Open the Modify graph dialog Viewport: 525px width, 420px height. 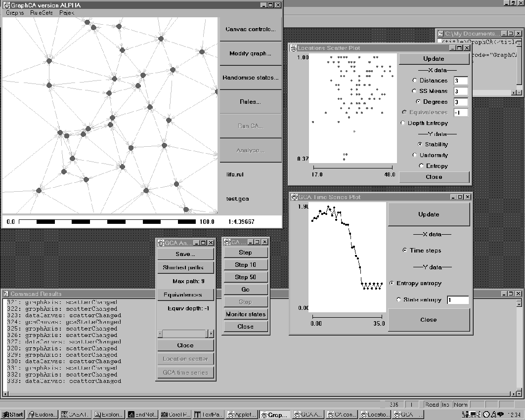[x=250, y=53]
